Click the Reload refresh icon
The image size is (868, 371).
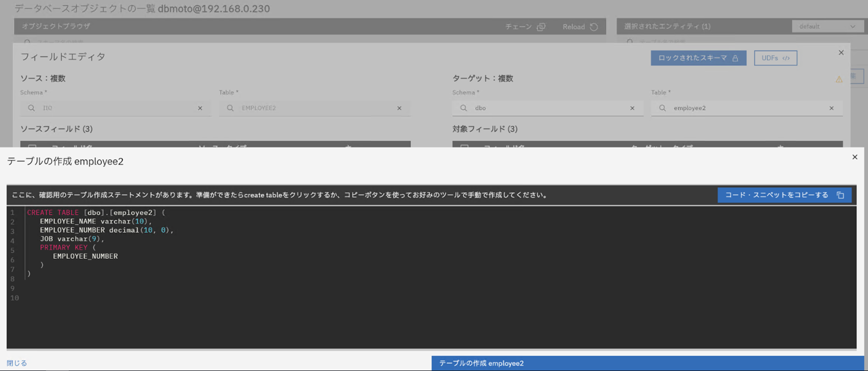pyautogui.click(x=593, y=27)
